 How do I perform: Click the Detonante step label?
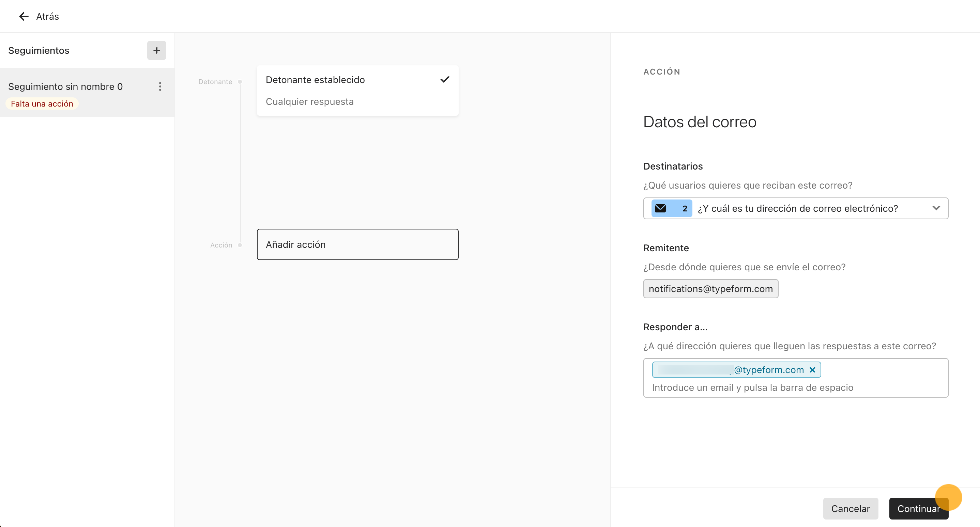coord(215,82)
